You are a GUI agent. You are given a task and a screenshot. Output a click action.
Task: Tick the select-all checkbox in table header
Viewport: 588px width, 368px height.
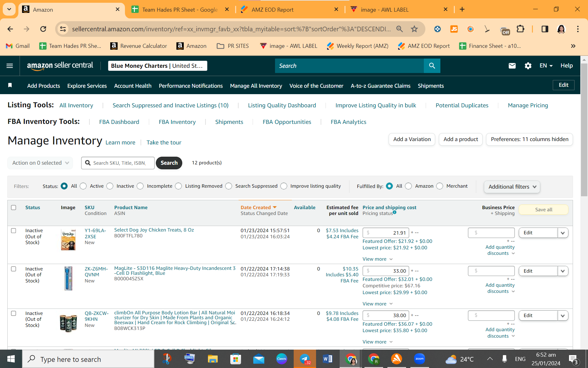[13, 208]
